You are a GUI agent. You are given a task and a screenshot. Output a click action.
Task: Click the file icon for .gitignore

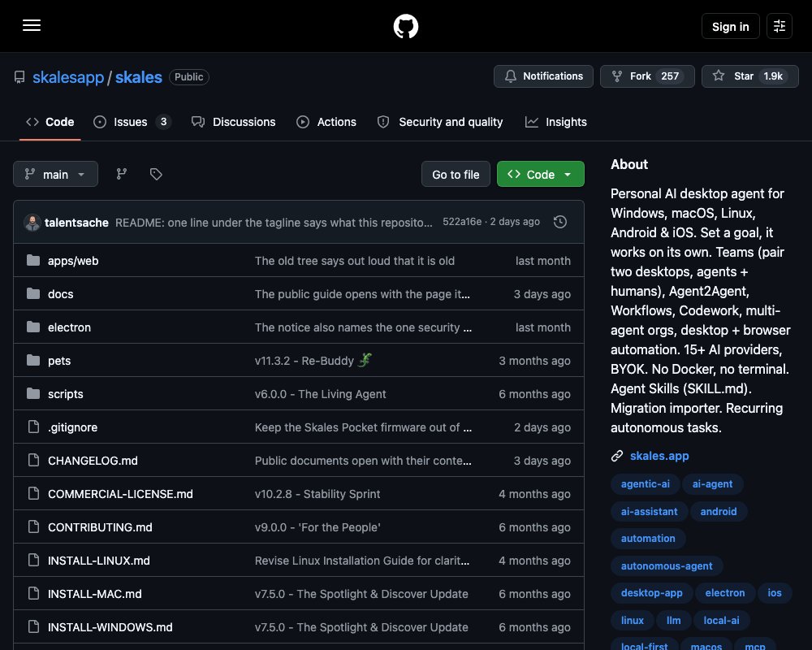[x=33, y=427]
